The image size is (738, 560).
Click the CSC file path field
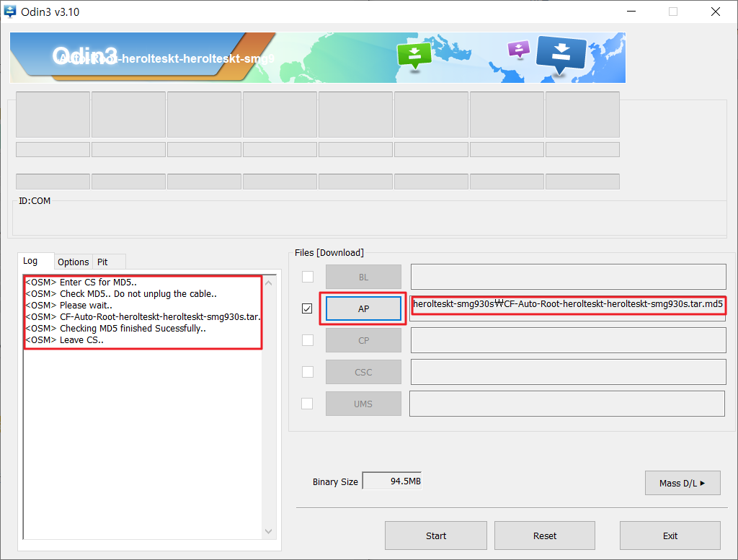569,372
